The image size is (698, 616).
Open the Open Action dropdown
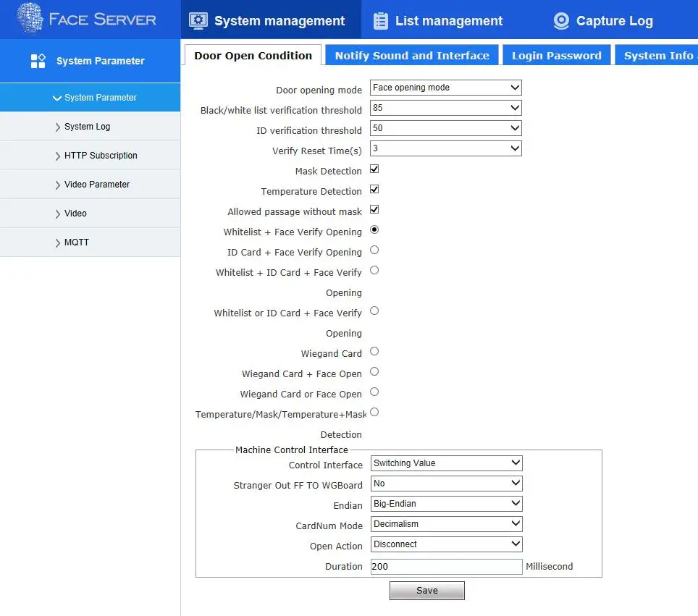[447, 544]
